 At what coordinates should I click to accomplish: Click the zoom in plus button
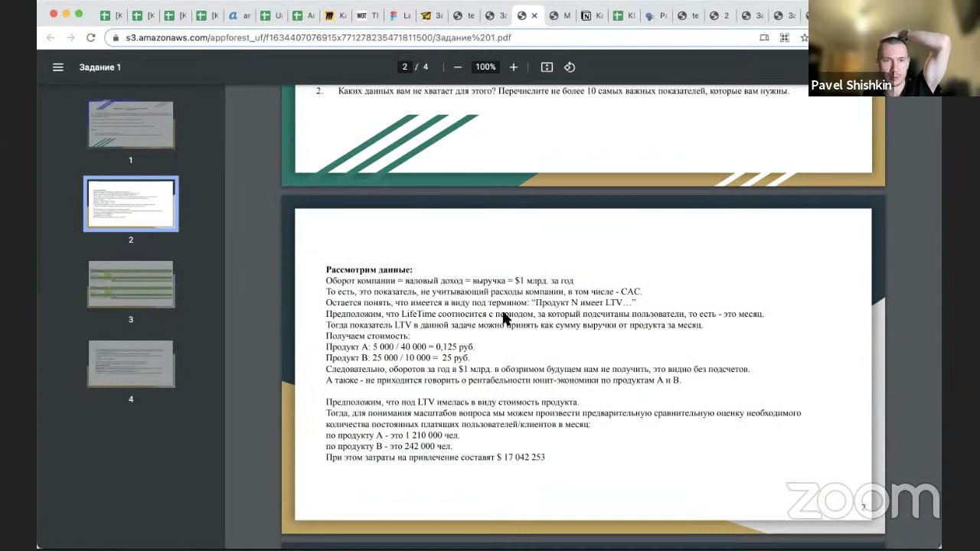click(x=514, y=67)
